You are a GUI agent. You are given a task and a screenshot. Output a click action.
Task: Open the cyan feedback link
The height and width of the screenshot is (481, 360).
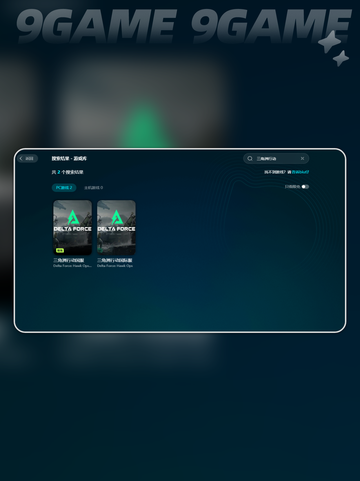pyautogui.click(x=301, y=172)
